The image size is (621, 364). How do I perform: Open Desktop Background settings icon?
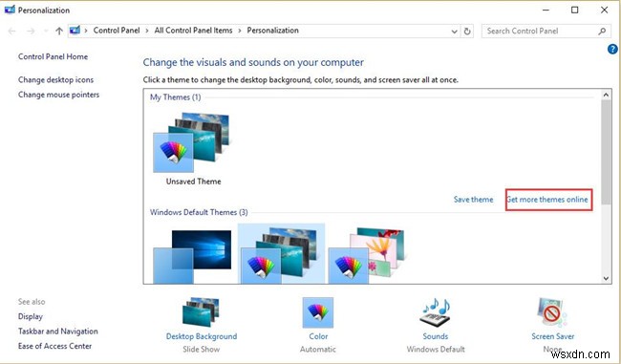pos(201,313)
